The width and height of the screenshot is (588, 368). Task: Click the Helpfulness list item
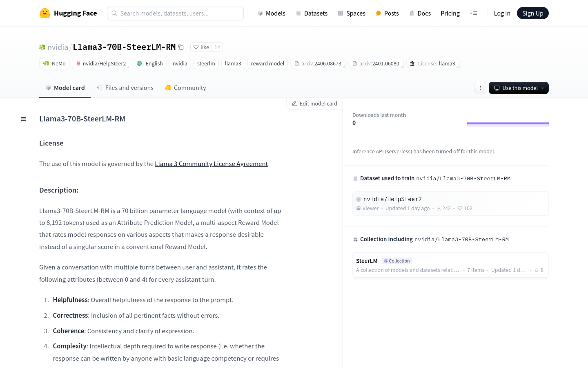pyautogui.click(x=143, y=300)
